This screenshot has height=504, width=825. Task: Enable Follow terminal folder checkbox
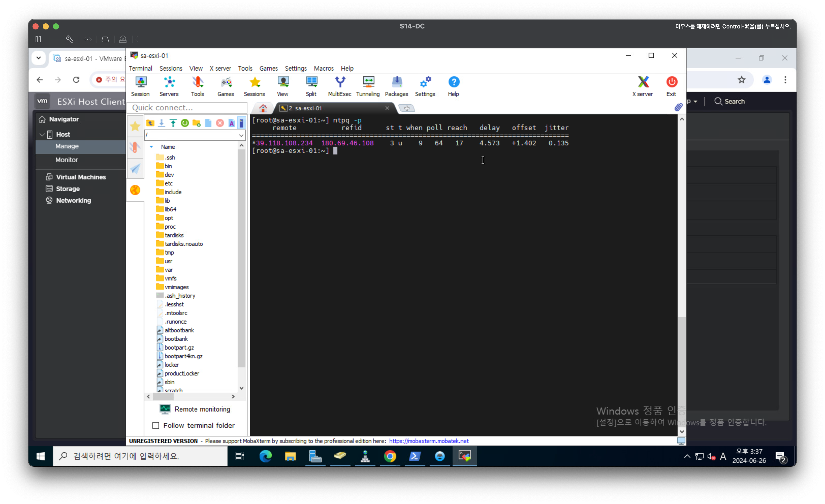click(156, 425)
